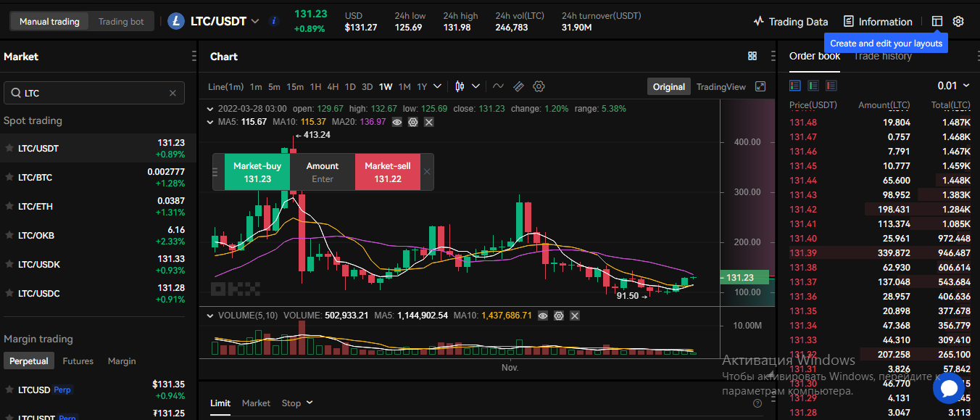The width and height of the screenshot is (980, 420).
Task: Favorite the LTC/USDK pair star
Action: (9, 264)
